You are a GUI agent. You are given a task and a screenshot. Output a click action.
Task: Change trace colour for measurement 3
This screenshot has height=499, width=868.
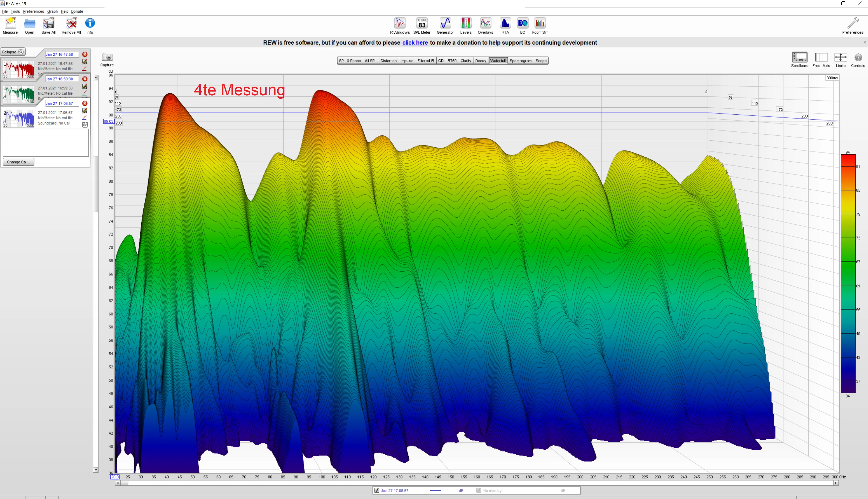click(x=85, y=117)
